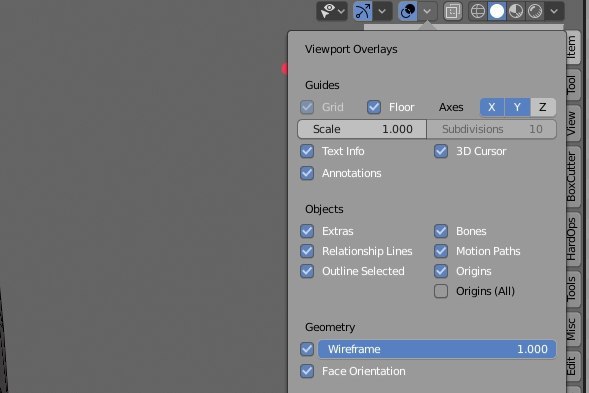Toggle the Show Overlays button
589x393 pixels.
408,11
